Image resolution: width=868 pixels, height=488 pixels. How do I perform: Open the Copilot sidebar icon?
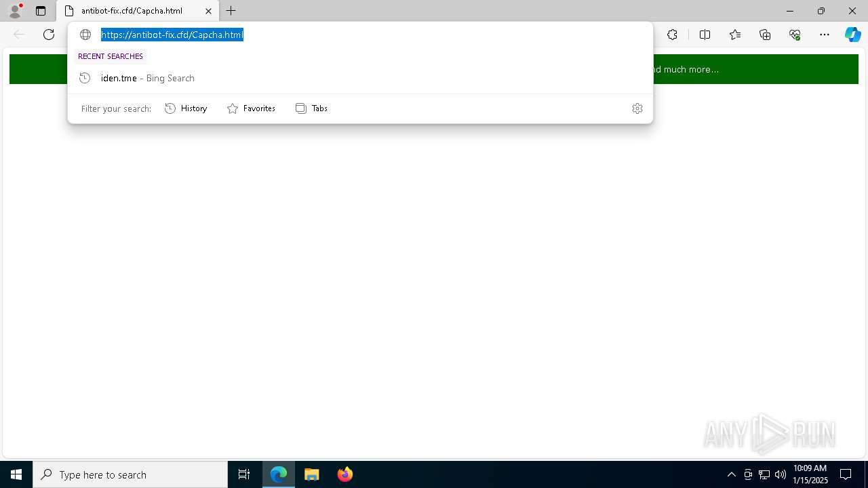point(852,35)
